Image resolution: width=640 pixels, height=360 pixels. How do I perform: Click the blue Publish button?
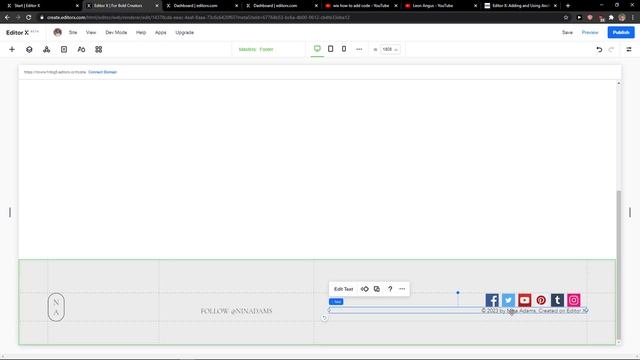[621, 32]
